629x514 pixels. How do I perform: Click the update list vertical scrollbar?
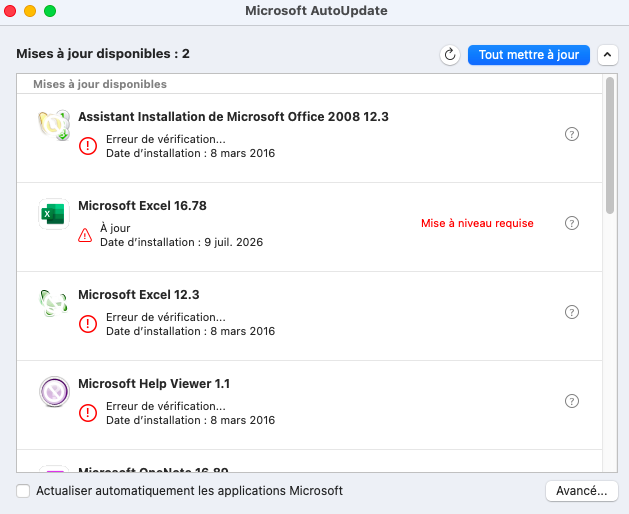[610, 146]
